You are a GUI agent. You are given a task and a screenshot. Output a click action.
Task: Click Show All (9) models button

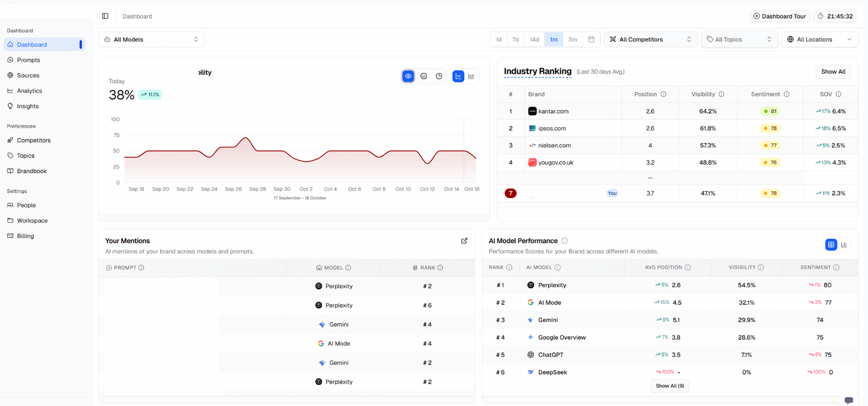[670, 386]
